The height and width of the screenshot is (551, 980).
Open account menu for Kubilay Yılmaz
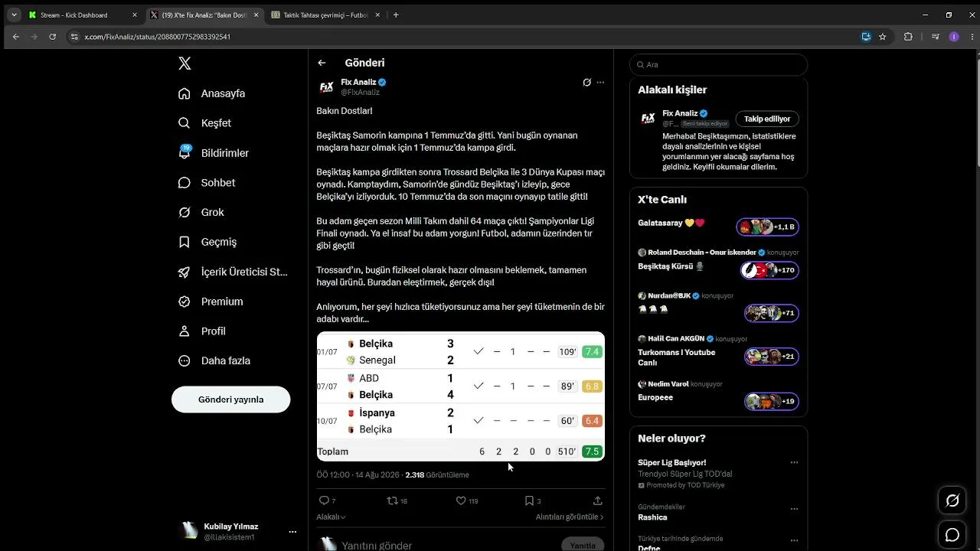(x=292, y=531)
